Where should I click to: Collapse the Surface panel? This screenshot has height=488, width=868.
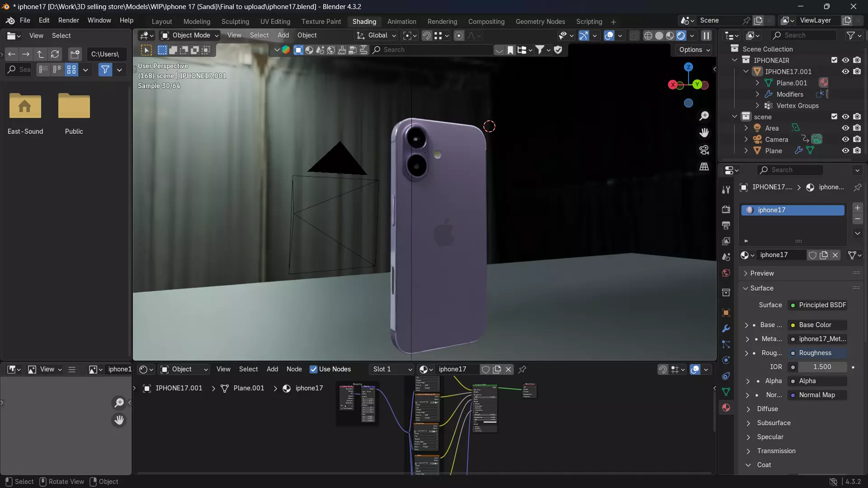[x=762, y=288]
